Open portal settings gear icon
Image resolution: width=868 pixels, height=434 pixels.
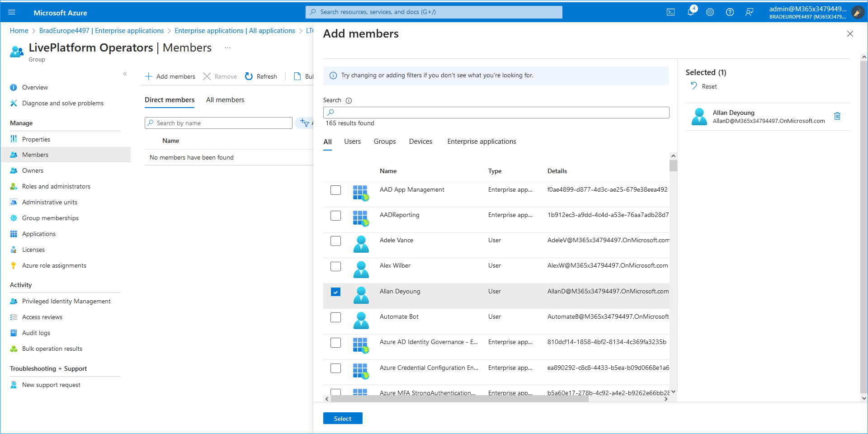tap(710, 12)
